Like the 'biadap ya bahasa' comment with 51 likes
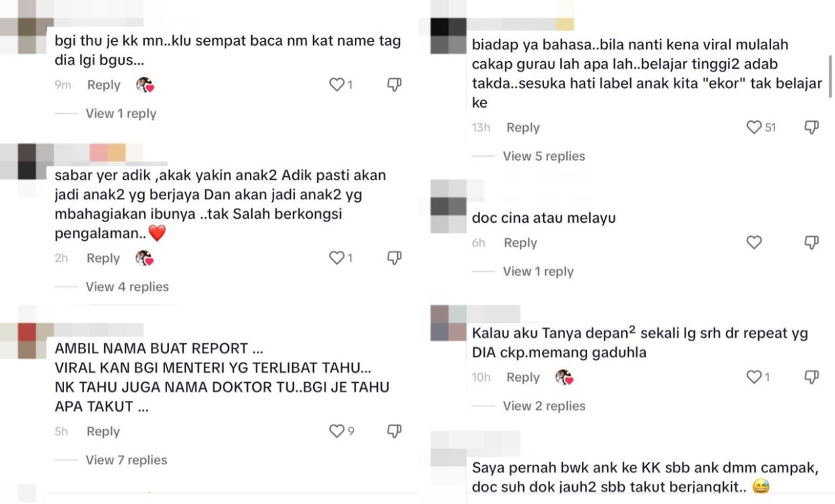This screenshot has width=835, height=504. point(754,127)
